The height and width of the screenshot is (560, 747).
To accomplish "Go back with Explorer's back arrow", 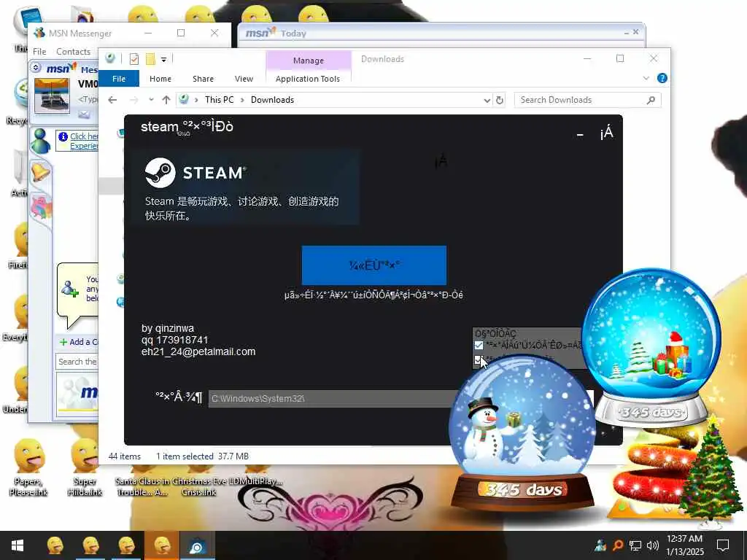I will tap(112, 100).
